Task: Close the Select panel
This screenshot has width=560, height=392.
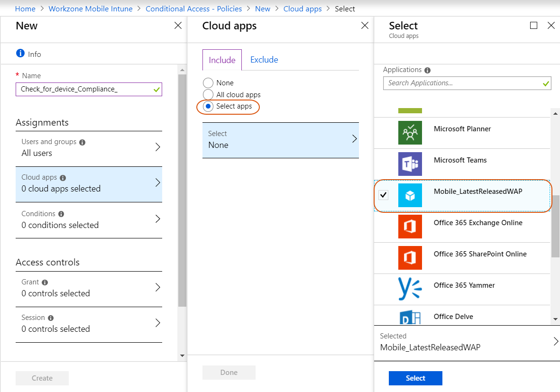Action: [x=551, y=25]
